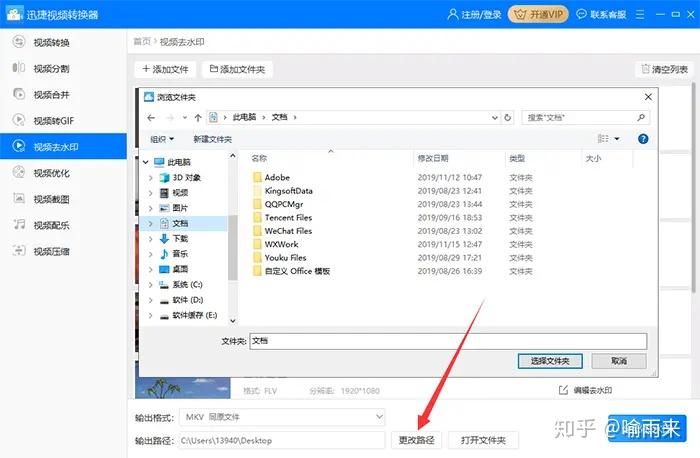The image size is (700, 458).
Task: Click the up-one-level arrow in dialog
Action: (198, 117)
